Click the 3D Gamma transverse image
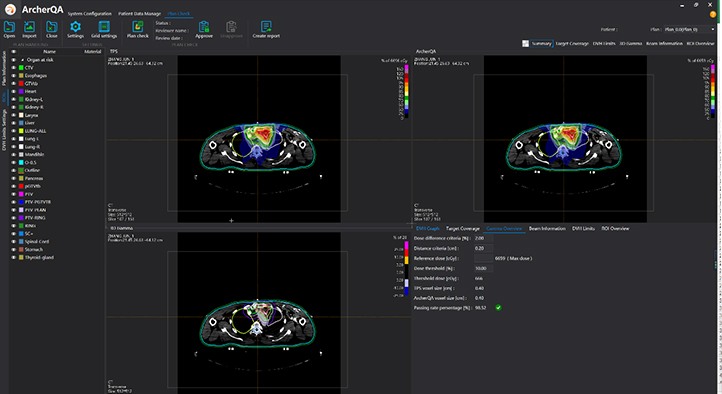 (x=259, y=313)
